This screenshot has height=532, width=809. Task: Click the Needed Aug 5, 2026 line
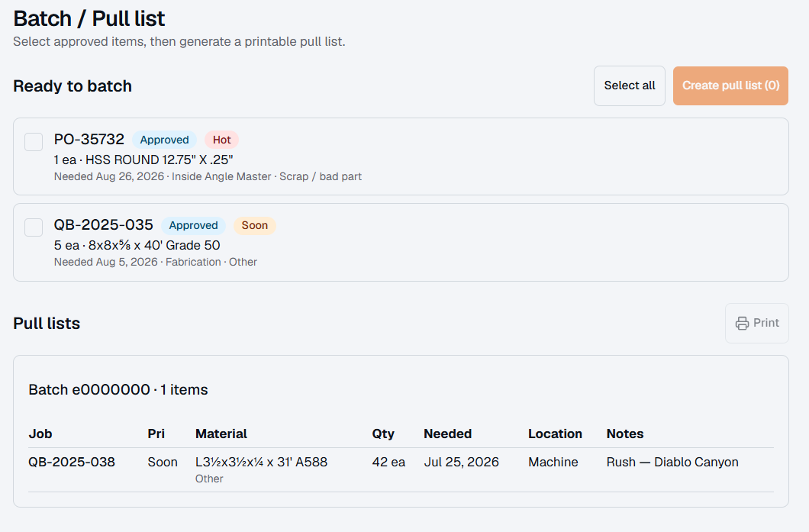tap(155, 262)
